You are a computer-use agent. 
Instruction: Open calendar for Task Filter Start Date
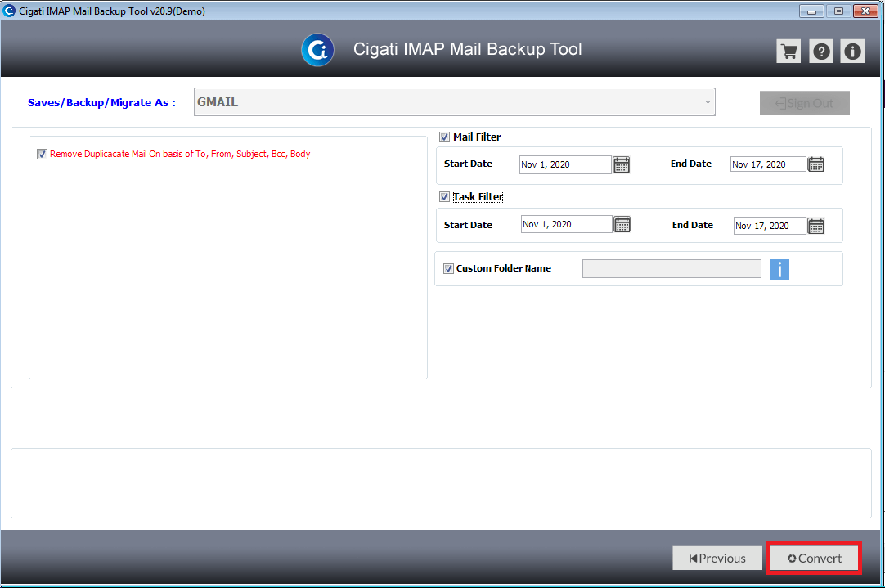coord(622,224)
